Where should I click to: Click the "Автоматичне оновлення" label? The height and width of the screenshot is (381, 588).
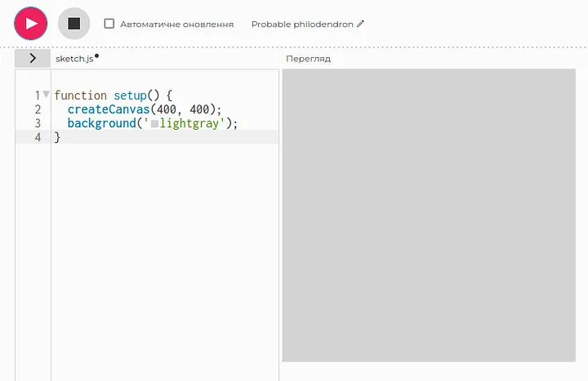point(176,24)
